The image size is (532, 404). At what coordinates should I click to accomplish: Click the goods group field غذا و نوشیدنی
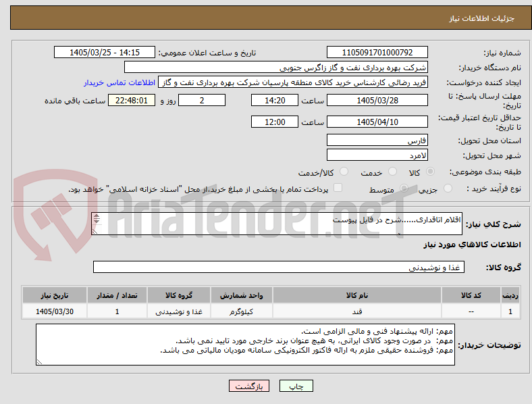tap(279, 267)
